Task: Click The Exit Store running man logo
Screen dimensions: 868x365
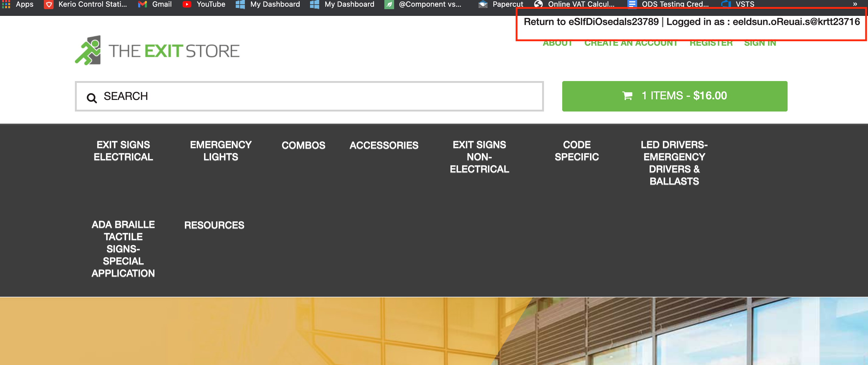Action: point(88,50)
